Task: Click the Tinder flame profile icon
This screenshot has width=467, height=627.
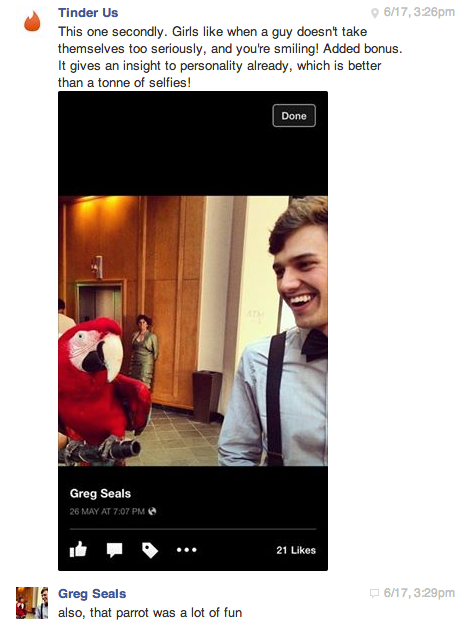Action: pos(32,21)
